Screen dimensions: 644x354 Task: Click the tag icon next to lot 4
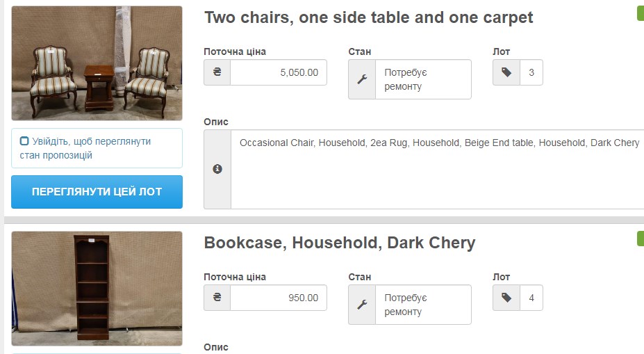[506, 298]
